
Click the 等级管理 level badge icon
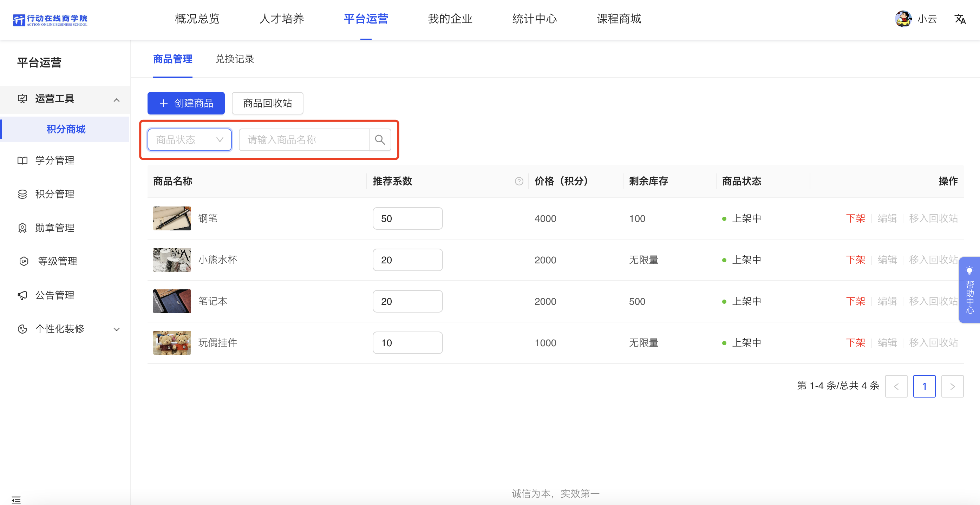24,261
